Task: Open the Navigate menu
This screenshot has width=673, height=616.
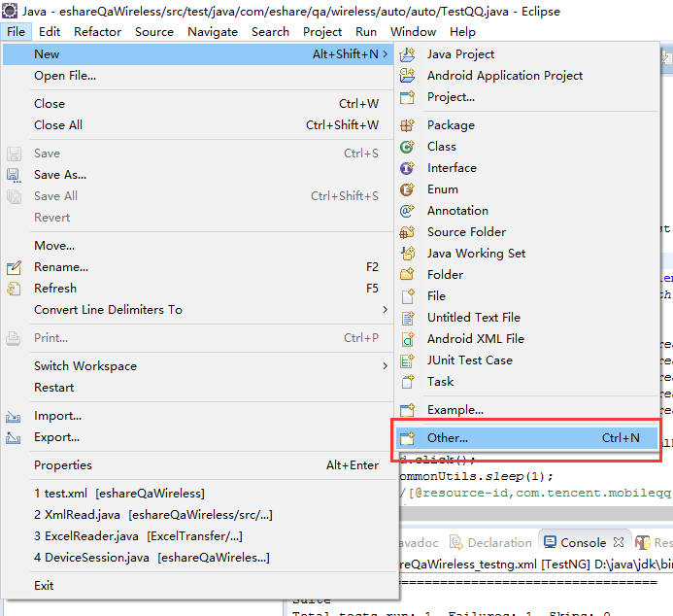Action: tap(213, 32)
